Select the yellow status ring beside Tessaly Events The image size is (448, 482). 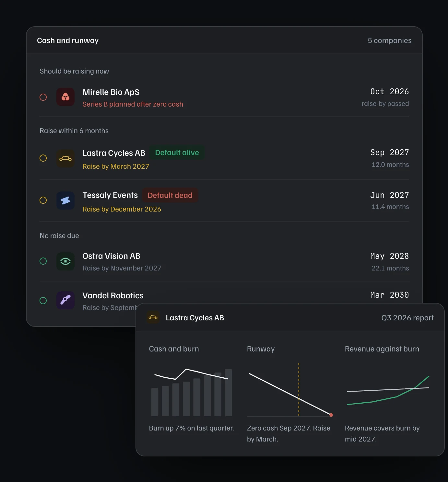[43, 200]
